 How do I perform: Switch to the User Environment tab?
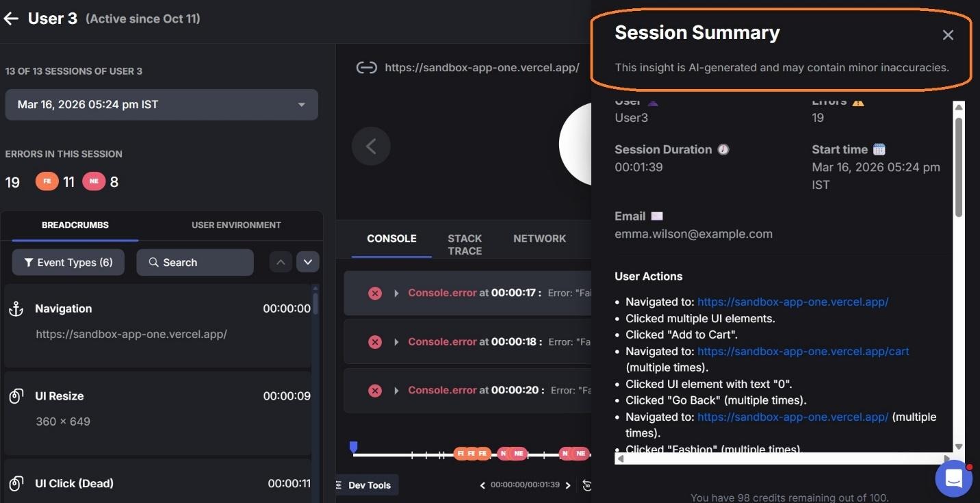[236, 224]
